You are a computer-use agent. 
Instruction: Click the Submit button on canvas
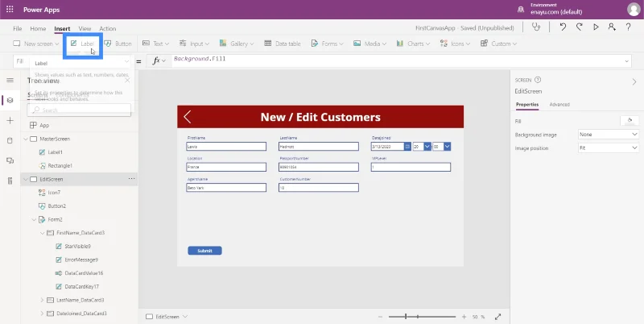(x=204, y=251)
